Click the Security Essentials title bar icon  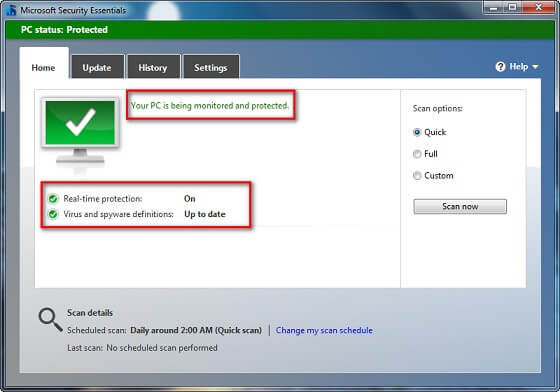11,10
